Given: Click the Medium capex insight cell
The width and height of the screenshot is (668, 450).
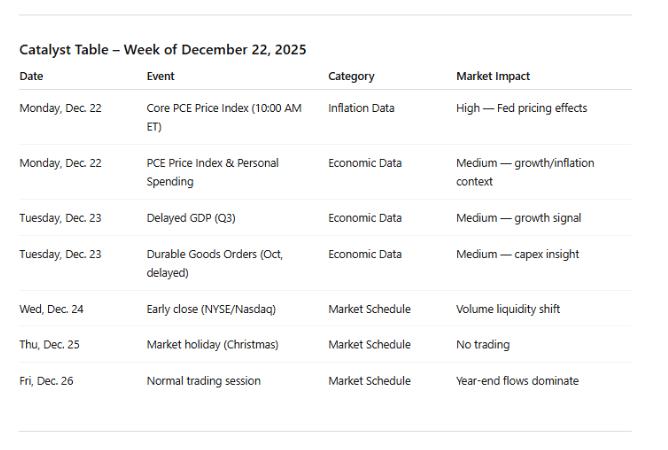Looking at the screenshot, I should coord(517,254).
